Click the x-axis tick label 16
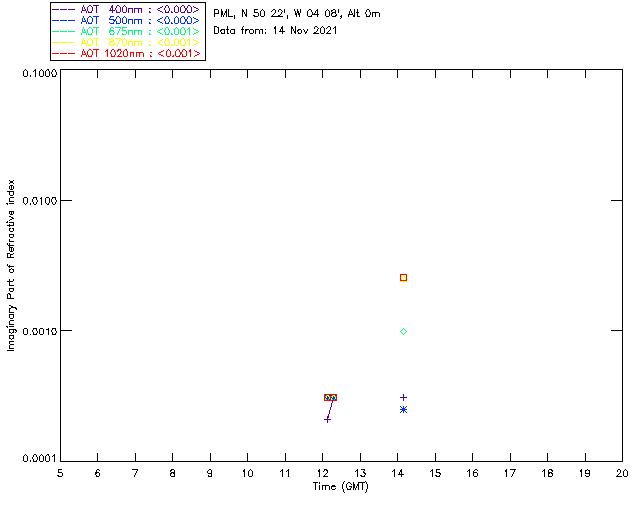 pyautogui.click(x=472, y=473)
